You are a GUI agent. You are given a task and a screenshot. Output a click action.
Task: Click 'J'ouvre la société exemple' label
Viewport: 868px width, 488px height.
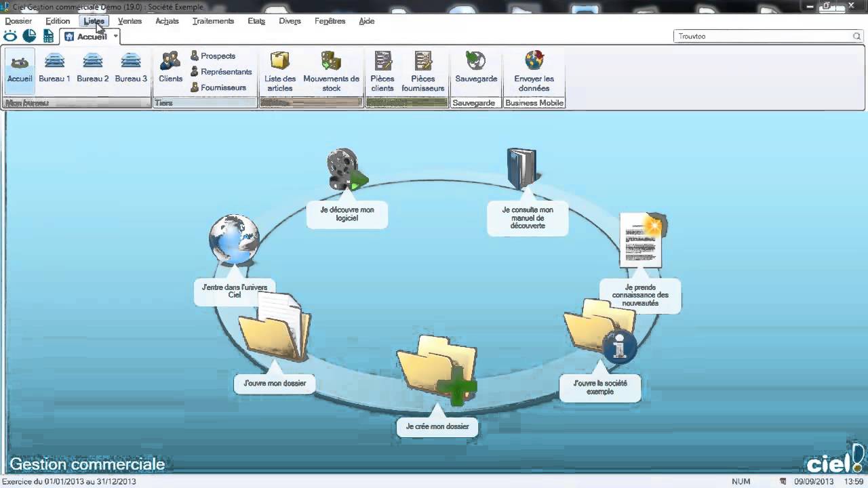point(600,387)
